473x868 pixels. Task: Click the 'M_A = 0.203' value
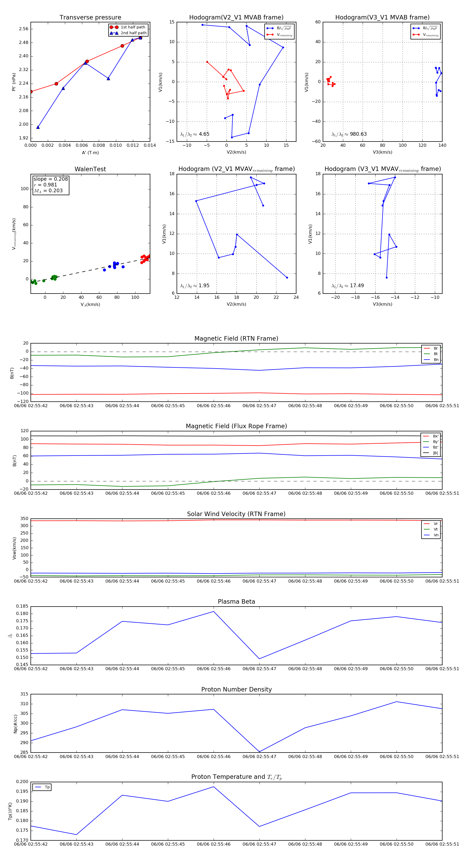48,191
